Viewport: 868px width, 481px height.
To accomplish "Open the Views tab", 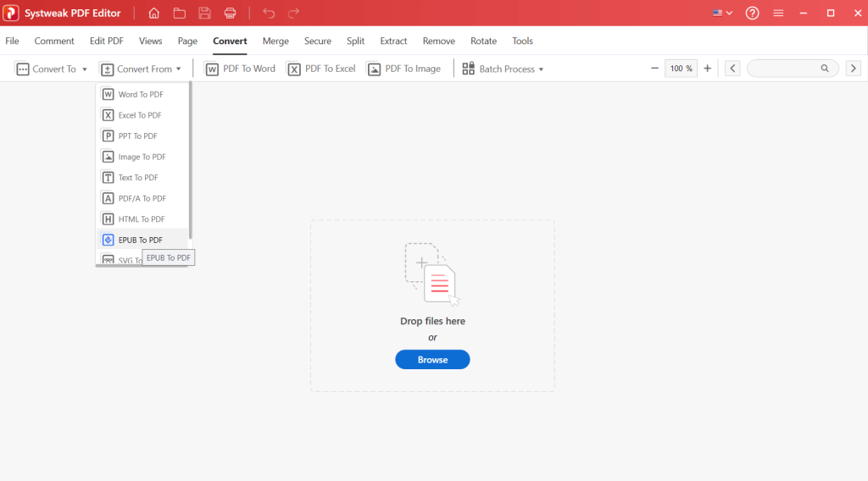I will click(x=151, y=41).
